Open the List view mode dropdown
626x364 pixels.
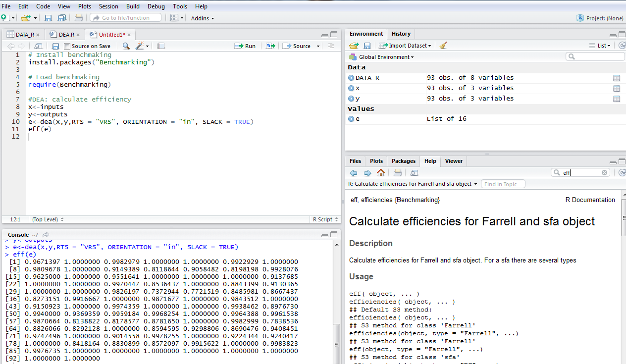(x=600, y=46)
